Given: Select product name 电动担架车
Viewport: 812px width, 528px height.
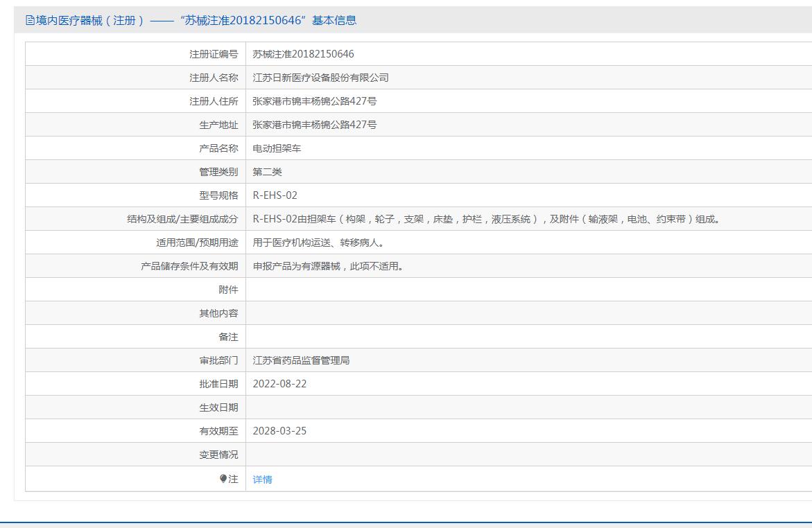Looking at the screenshot, I should (277, 148).
